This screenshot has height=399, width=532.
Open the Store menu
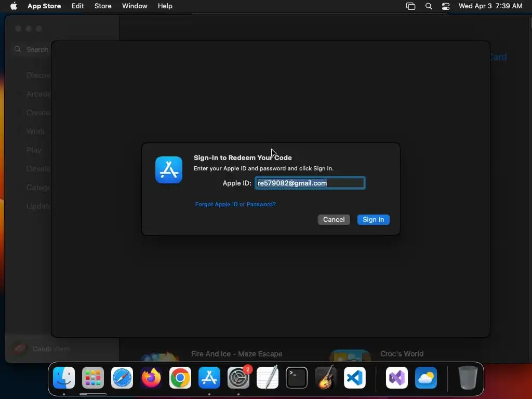[x=103, y=6]
